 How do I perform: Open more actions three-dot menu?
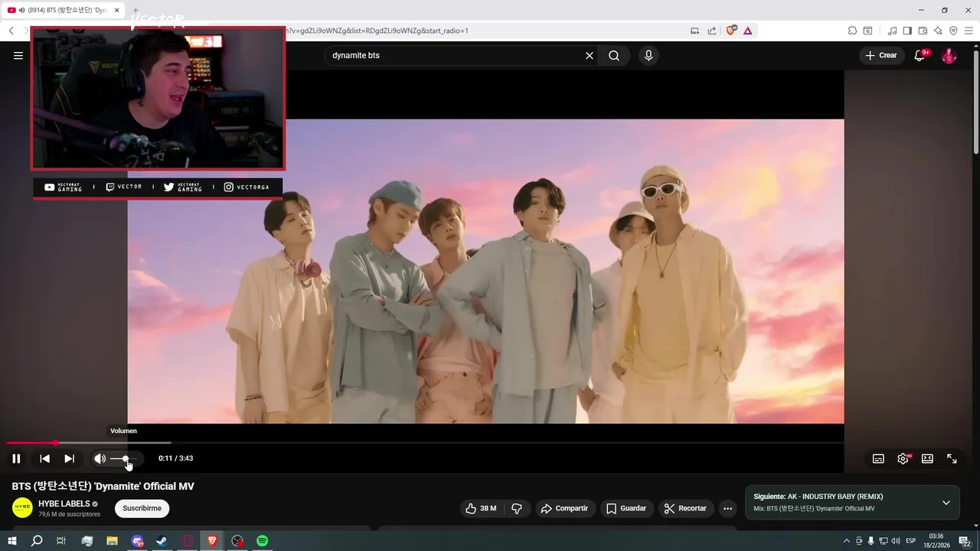727,508
